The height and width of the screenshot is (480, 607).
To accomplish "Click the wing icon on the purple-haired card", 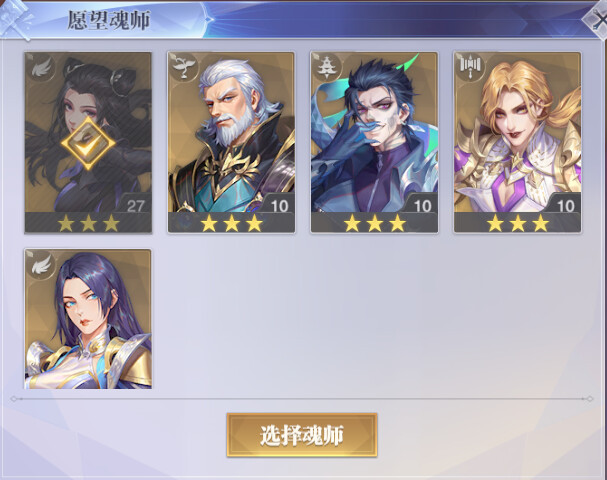I will click(41, 265).
